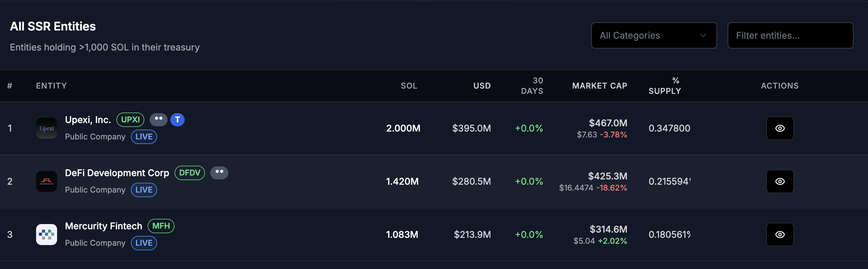
Task: Sort by the 30 Days column header
Action: 532,86
